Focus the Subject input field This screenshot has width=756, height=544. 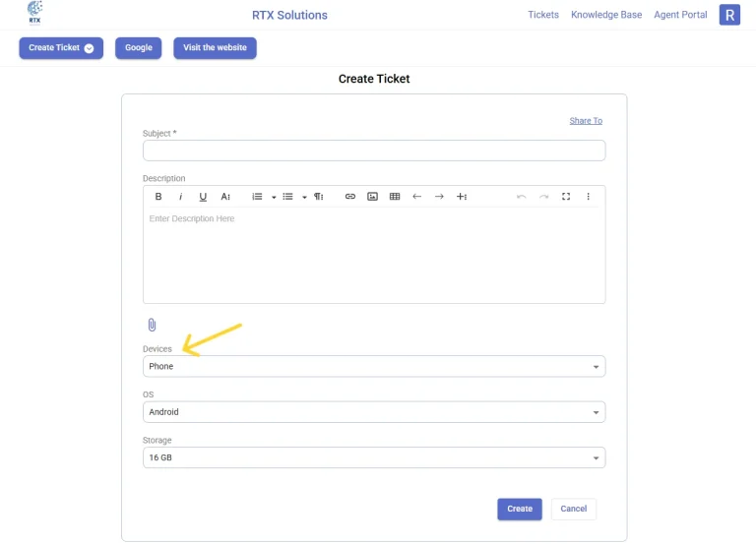click(x=374, y=151)
